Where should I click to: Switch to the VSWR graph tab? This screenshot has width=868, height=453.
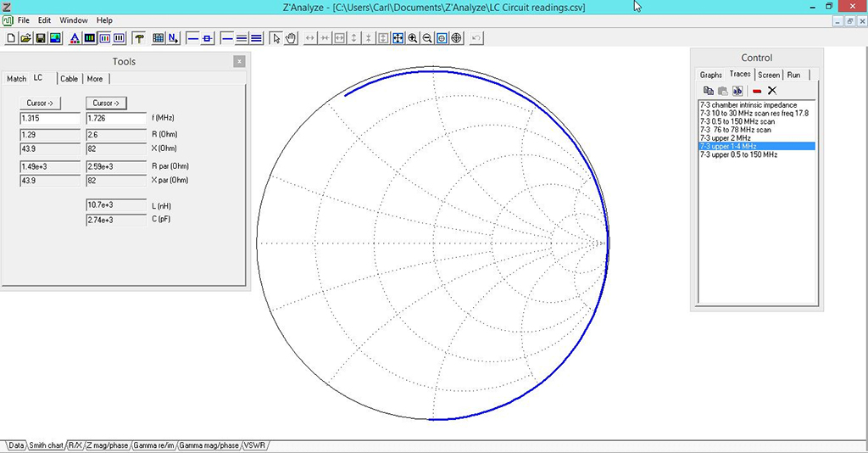coord(254,445)
